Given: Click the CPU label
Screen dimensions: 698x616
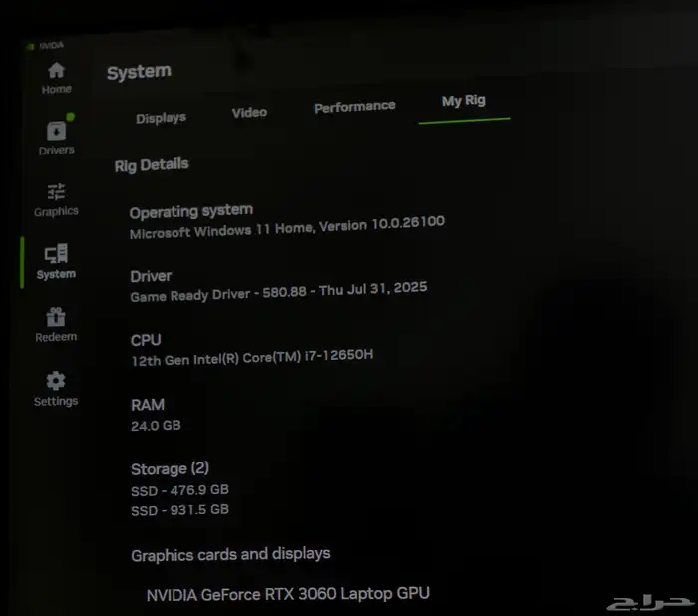Looking at the screenshot, I should click(146, 340).
